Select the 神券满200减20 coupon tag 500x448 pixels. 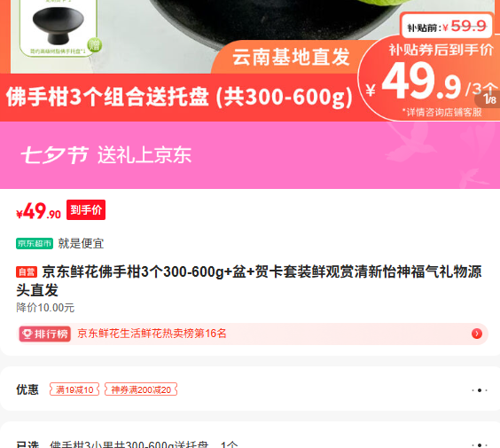point(141,389)
